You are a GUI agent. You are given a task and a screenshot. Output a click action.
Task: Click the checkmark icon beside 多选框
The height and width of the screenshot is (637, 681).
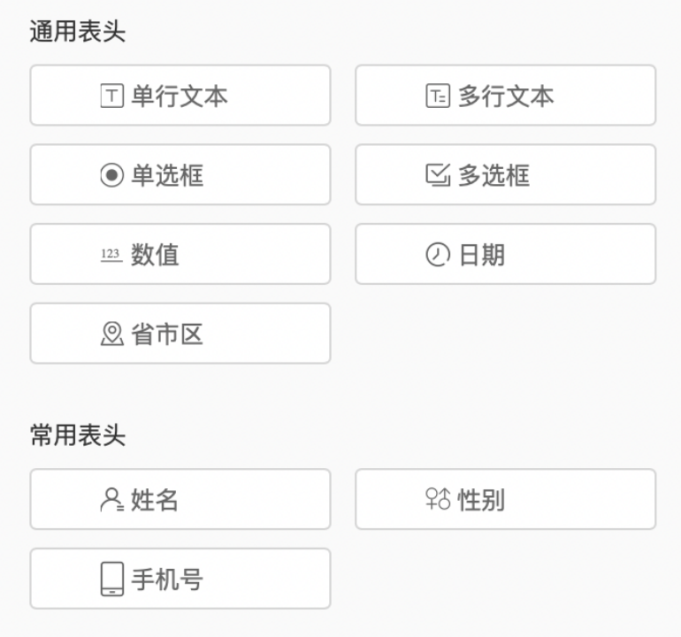[x=437, y=175]
